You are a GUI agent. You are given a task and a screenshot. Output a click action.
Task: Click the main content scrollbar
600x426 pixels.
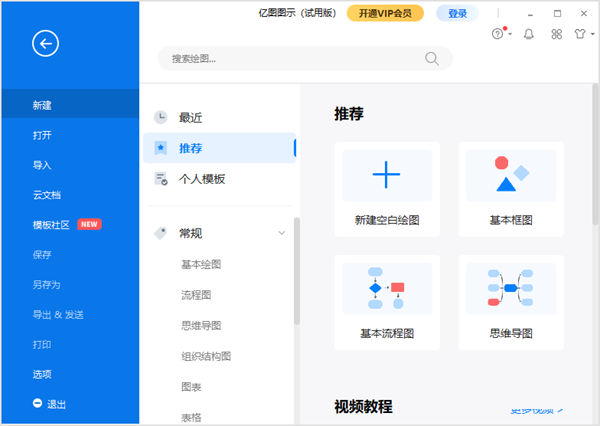595,154
